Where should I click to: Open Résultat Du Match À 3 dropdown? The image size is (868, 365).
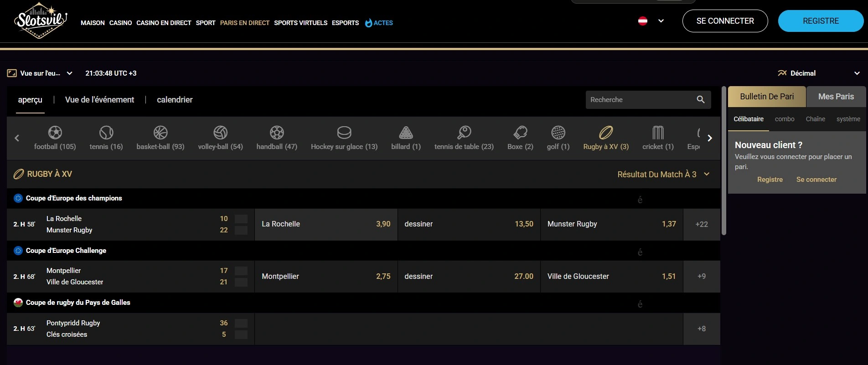pos(663,175)
